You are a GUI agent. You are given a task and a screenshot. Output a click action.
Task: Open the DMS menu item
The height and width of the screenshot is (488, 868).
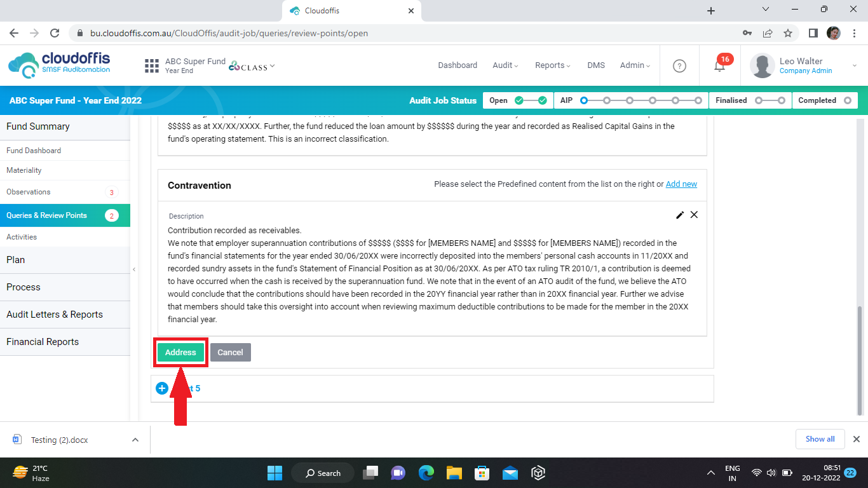(596, 65)
